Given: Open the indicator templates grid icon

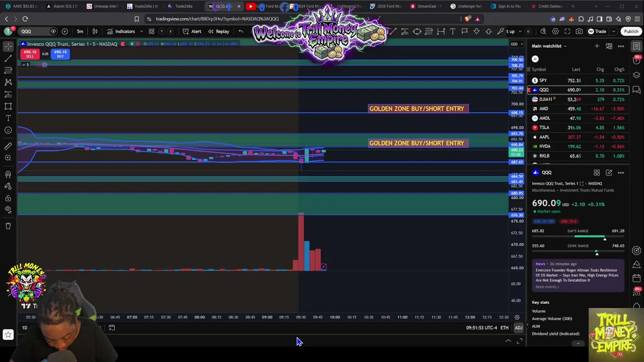Looking at the screenshot, I should (x=151, y=31).
